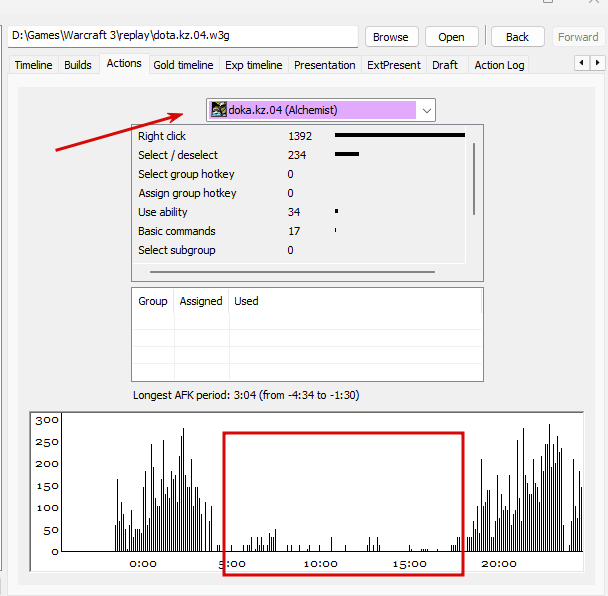Image resolution: width=608 pixels, height=596 pixels.
Task: Select the Basic commands row
Action: (x=299, y=231)
